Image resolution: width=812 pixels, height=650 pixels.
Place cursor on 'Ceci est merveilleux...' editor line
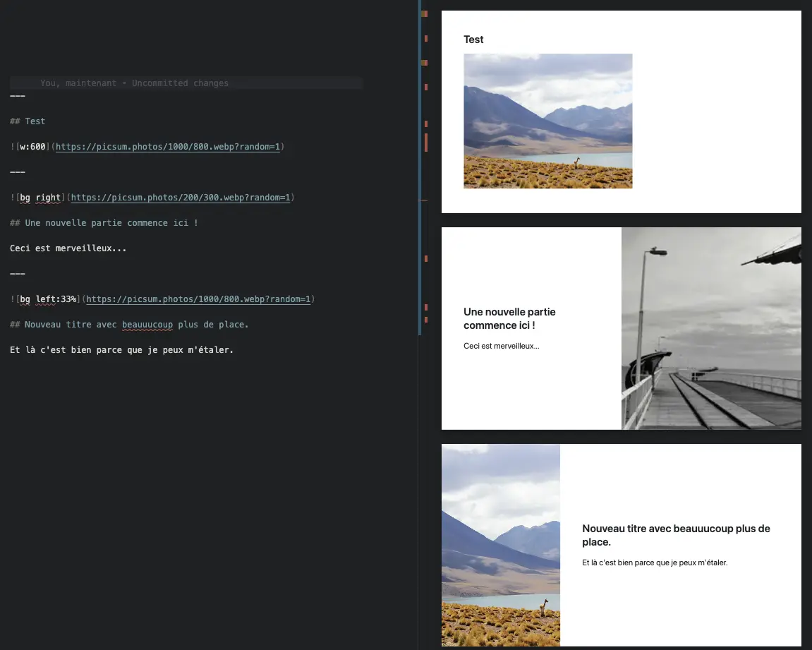tap(68, 248)
